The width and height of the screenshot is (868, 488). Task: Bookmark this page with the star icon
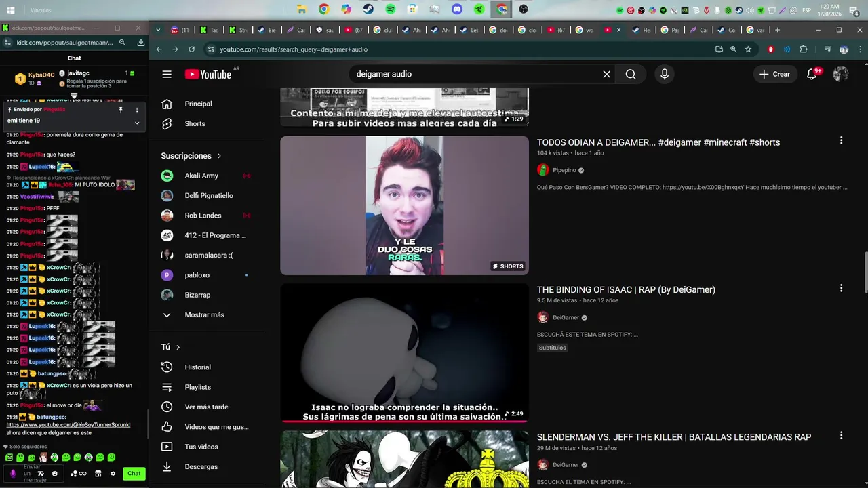[x=748, y=49]
